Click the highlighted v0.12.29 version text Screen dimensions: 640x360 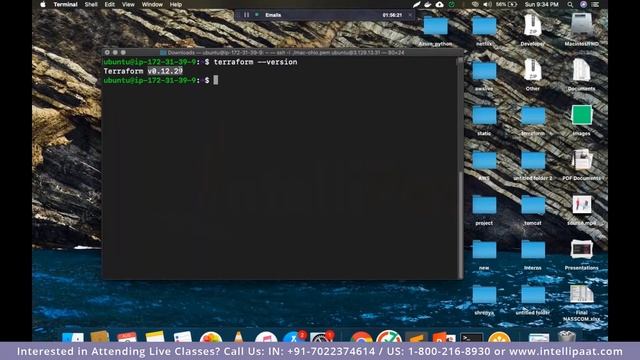coord(165,71)
